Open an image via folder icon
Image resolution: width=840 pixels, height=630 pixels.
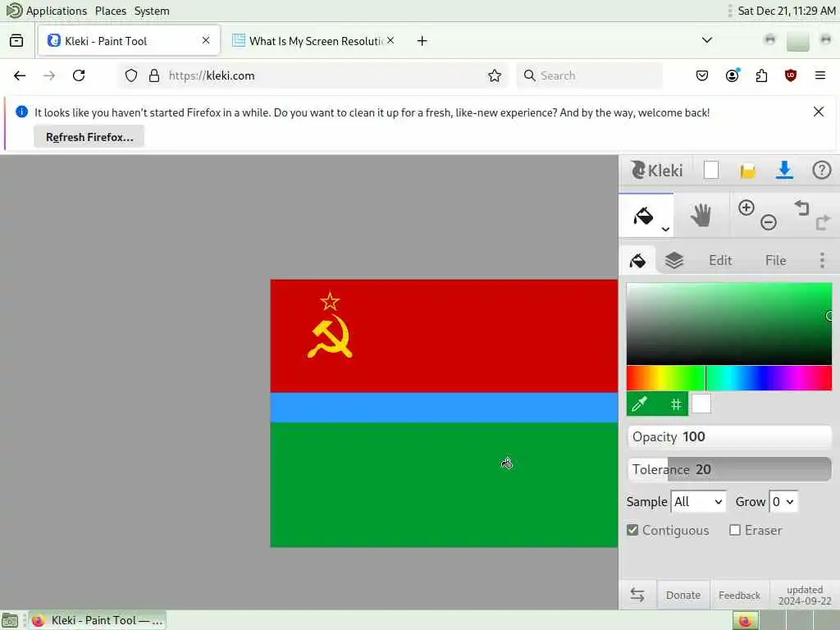[x=748, y=171]
